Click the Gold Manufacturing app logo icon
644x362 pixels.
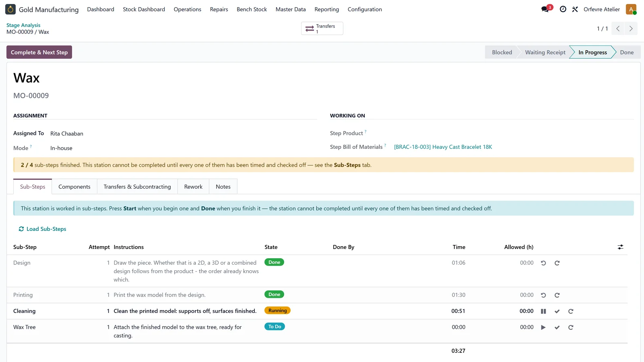click(x=10, y=9)
